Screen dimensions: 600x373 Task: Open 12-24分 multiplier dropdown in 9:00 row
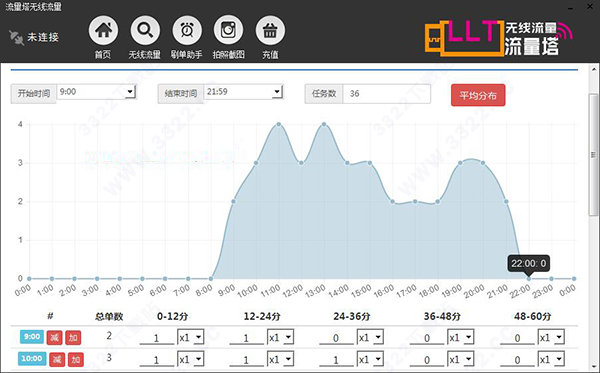pyautogui.click(x=280, y=337)
